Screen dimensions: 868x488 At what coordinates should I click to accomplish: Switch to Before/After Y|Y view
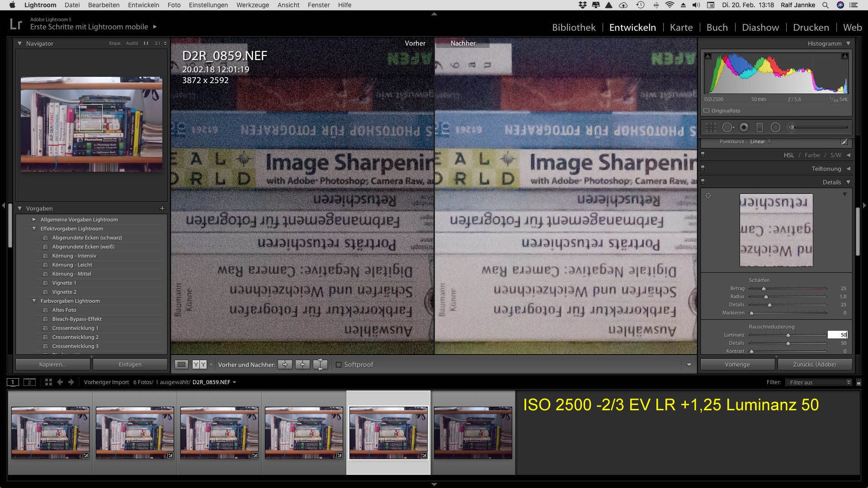click(x=199, y=365)
